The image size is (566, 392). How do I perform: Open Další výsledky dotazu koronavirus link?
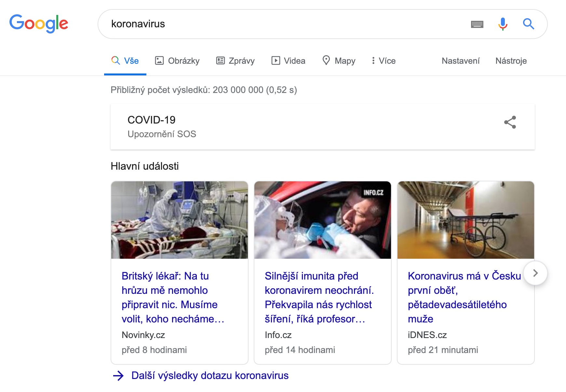pos(210,376)
